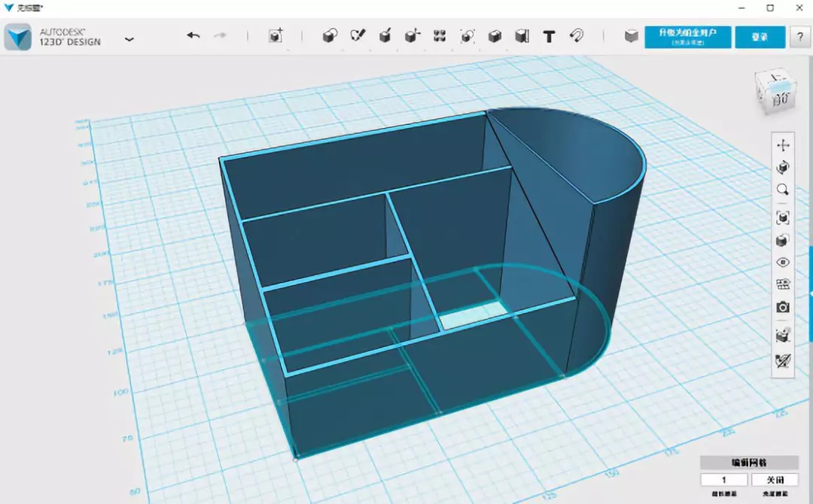Click the blue sign-in button
This screenshot has width=813, height=504.
(x=760, y=38)
